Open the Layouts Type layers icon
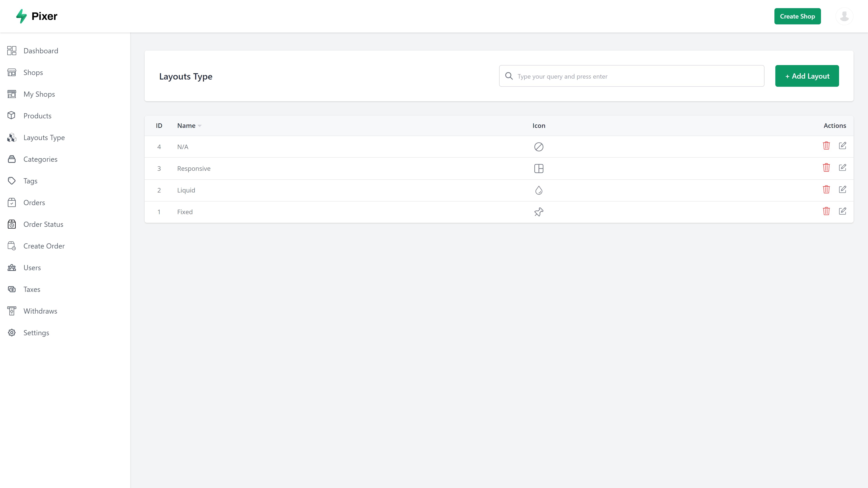868x488 pixels. 12,137
